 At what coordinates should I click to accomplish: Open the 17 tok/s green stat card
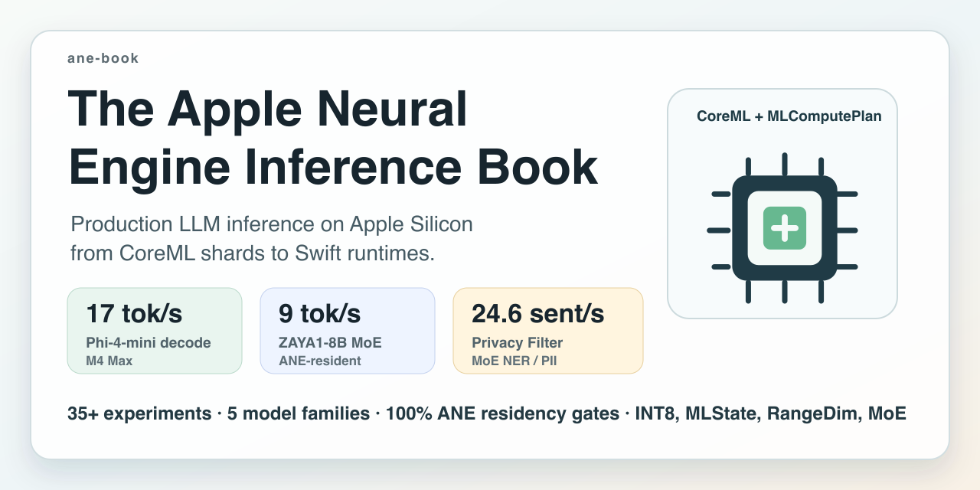pos(155,331)
